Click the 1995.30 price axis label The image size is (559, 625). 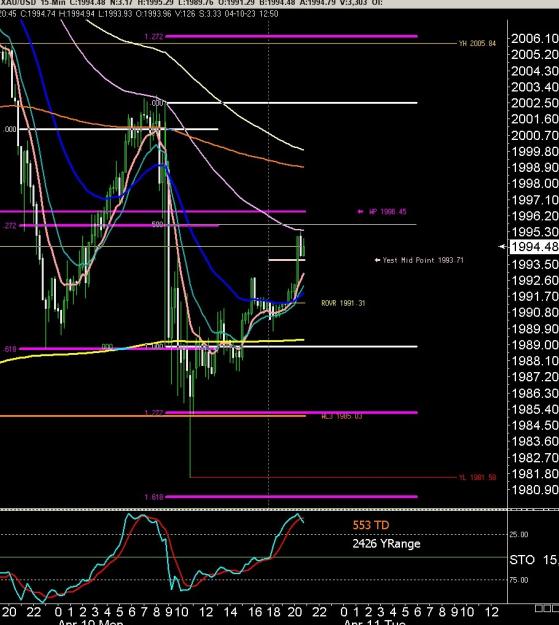535,232
